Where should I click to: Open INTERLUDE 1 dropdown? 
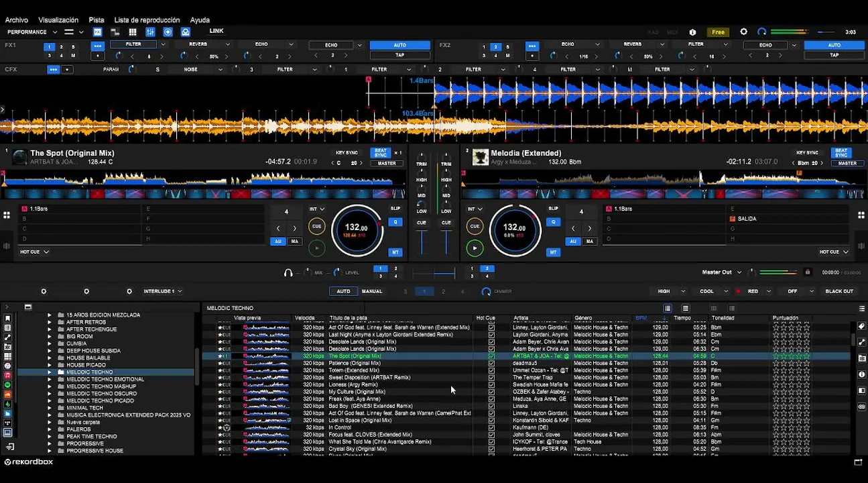point(163,291)
